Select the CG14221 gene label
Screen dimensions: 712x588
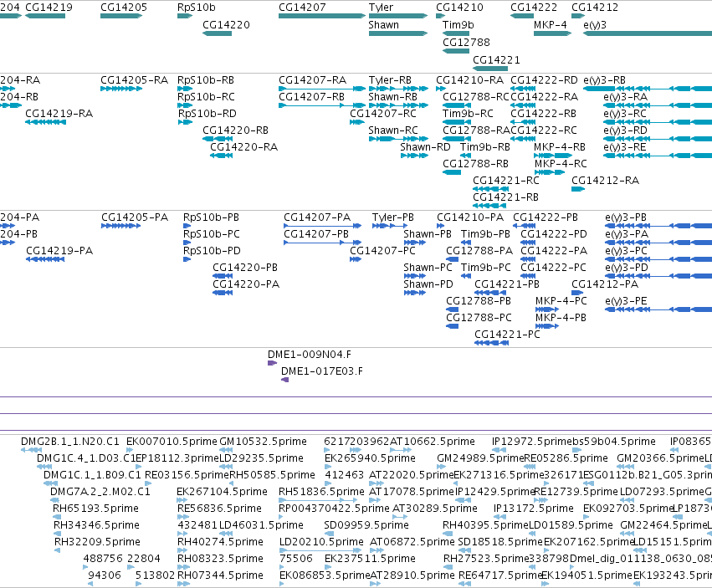[496, 60]
